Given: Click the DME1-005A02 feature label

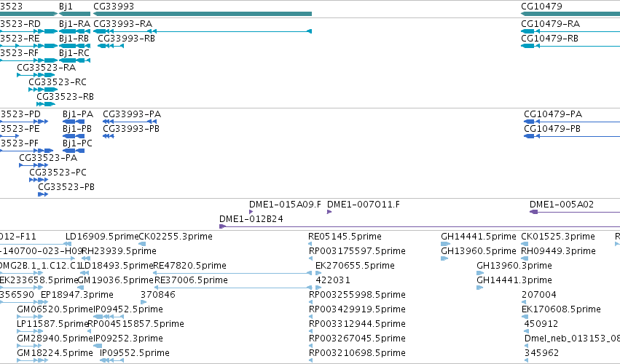Looking at the screenshot, I should 562,205.
